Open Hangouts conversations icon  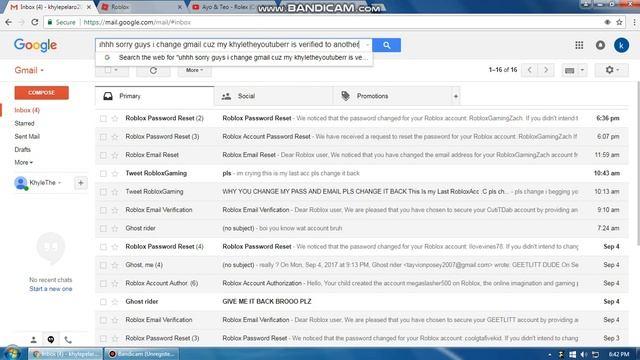[51, 340]
